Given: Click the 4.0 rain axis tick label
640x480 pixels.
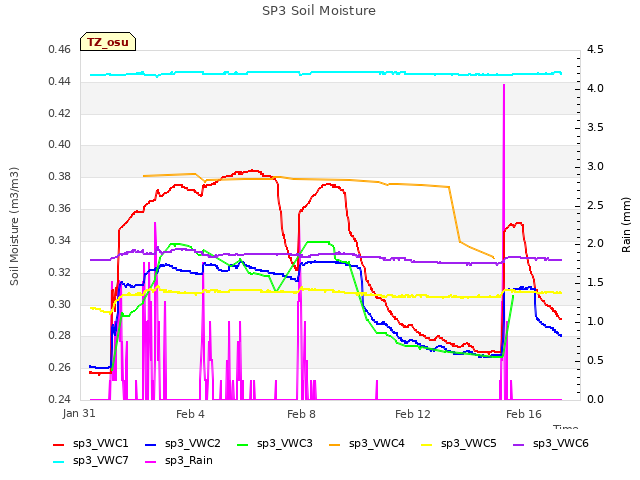Looking at the screenshot, I should (x=595, y=89).
